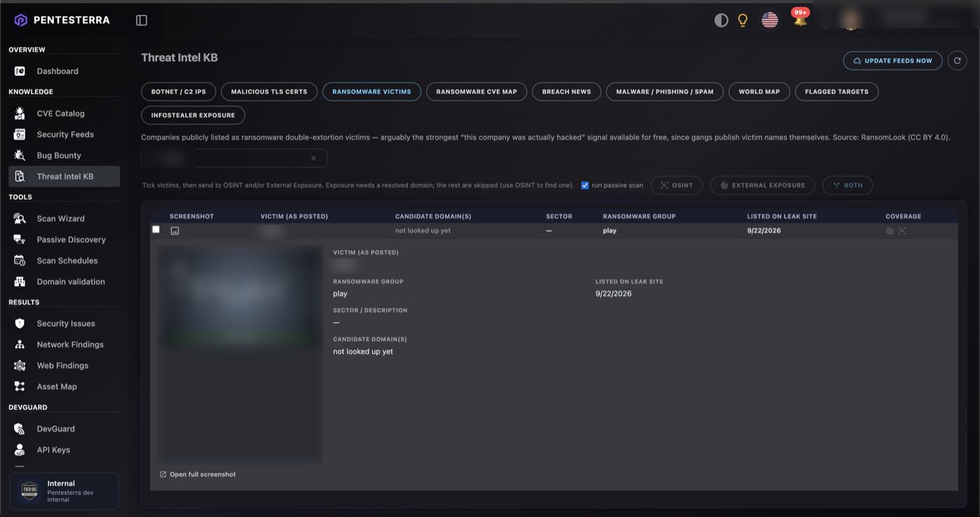Click the Both button
The image size is (980, 517).
(848, 186)
